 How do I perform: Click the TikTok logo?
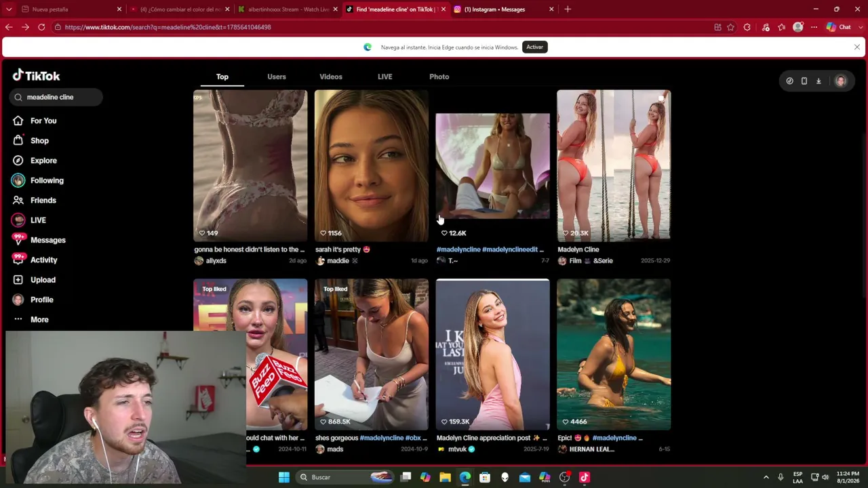37,75
